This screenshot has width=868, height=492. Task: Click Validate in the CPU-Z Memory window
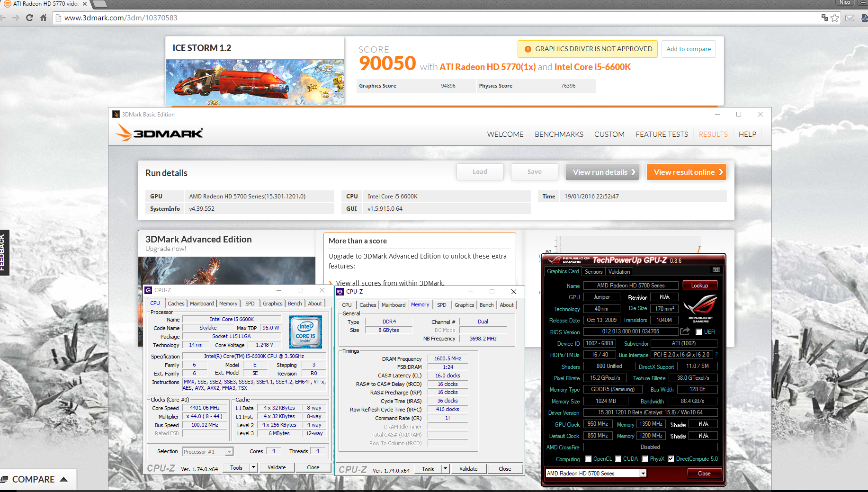(468, 469)
